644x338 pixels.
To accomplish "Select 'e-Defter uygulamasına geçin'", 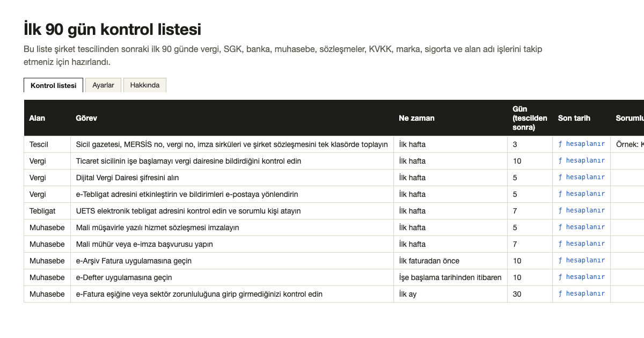I will point(232,277).
